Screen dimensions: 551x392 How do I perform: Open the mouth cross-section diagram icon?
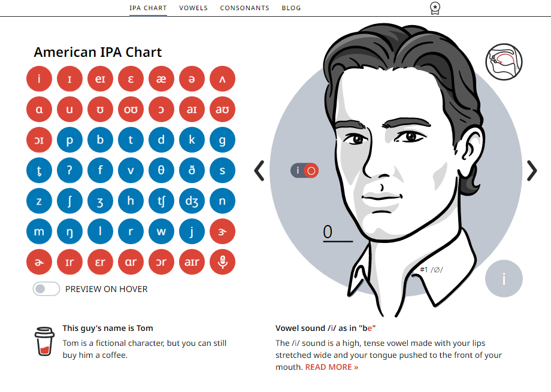pyautogui.click(x=504, y=62)
